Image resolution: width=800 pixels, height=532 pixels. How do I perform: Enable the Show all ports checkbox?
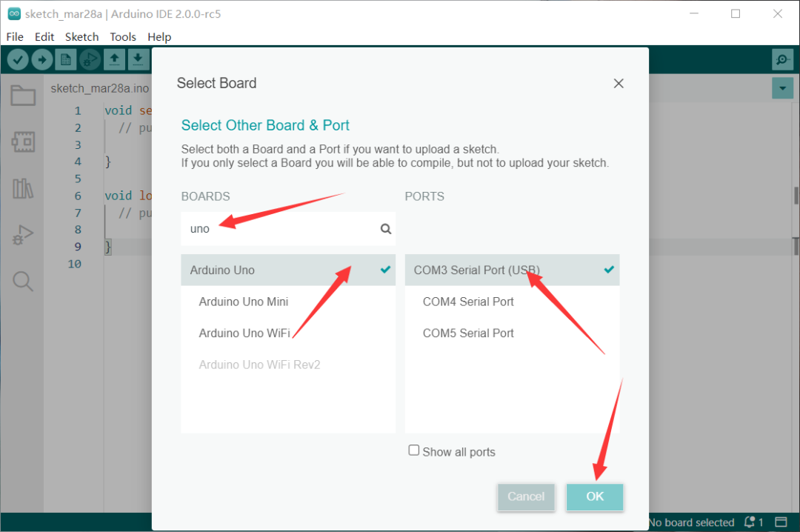[x=414, y=450]
